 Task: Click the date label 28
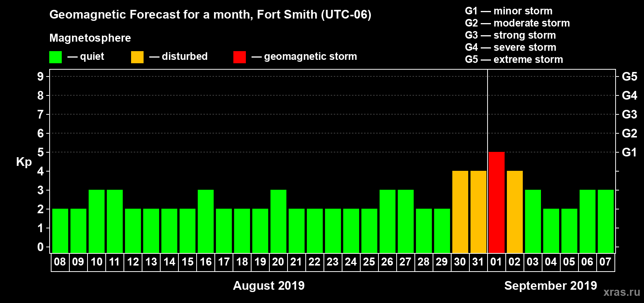coord(424,262)
